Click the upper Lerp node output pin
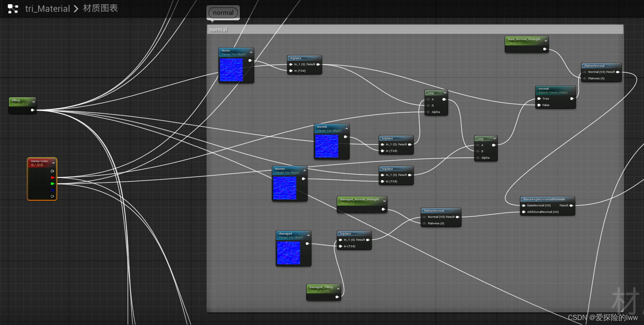Viewport: 644px width, 325px height. point(444,100)
